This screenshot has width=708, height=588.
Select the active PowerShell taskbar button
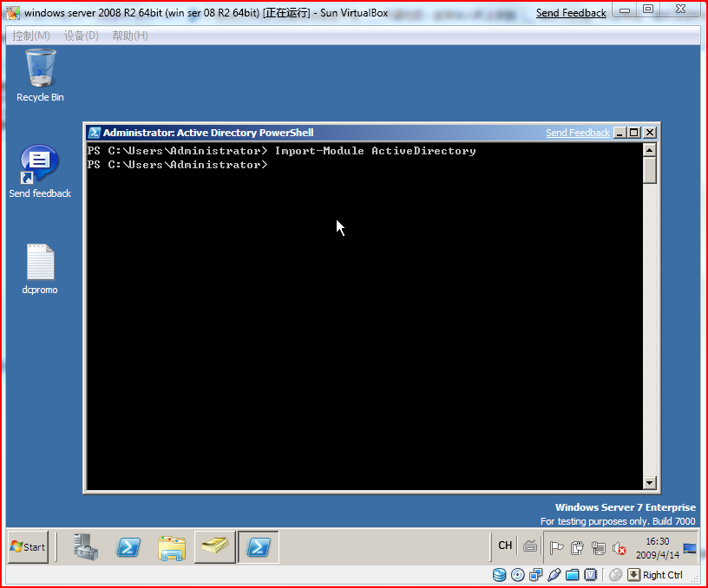[259, 547]
